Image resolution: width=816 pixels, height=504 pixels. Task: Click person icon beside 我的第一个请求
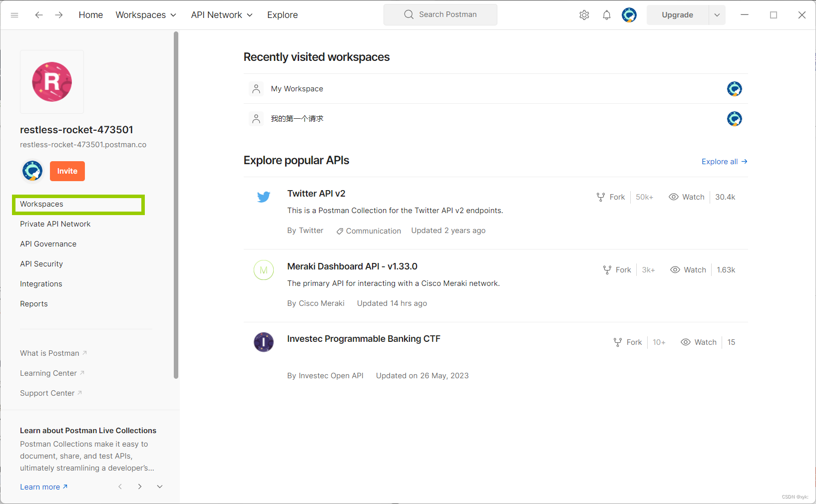(x=256, y=119)
